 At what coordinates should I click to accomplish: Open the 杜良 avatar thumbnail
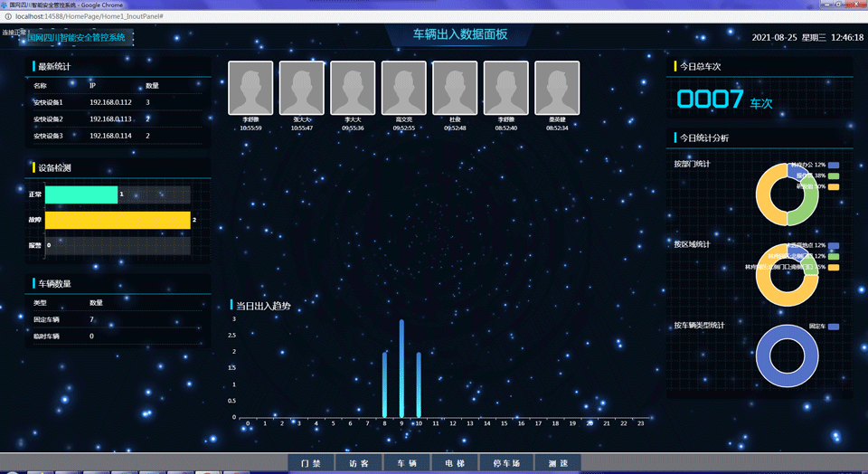pyautogui.click(x=455, y=88)
